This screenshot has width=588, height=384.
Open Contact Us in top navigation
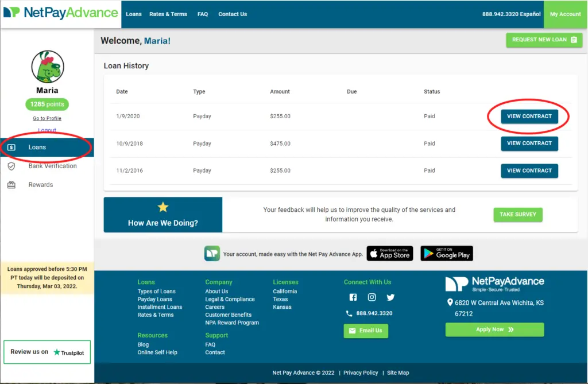[x=233, y=14]
